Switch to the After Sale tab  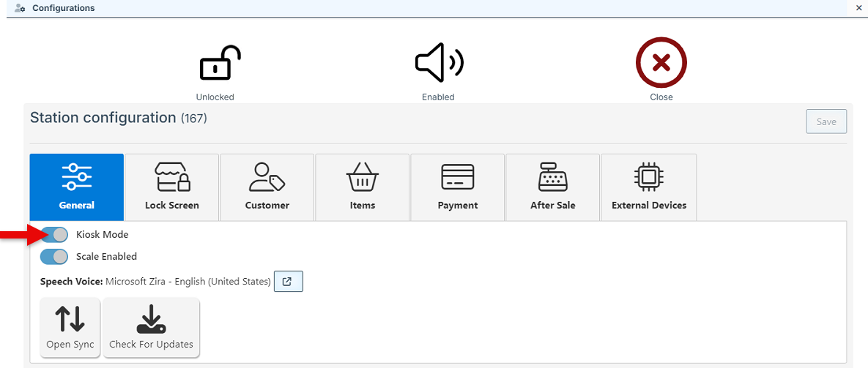coord(553,187)
